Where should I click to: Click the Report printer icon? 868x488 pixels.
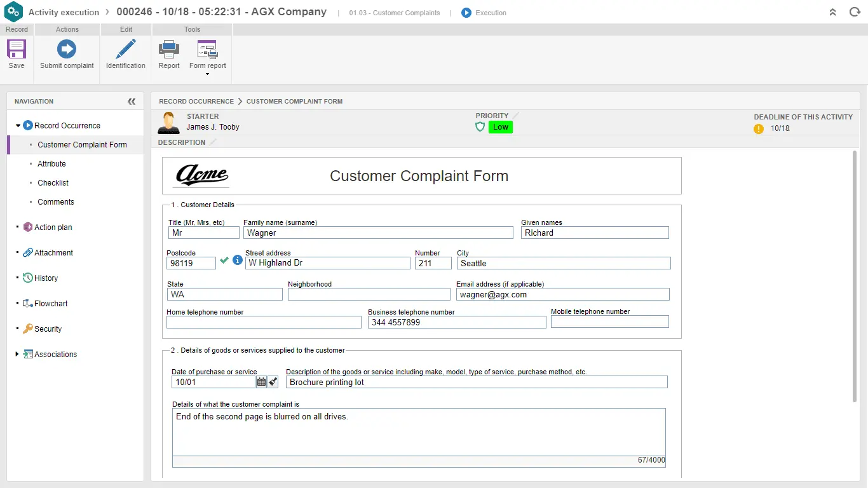point(169,50)
